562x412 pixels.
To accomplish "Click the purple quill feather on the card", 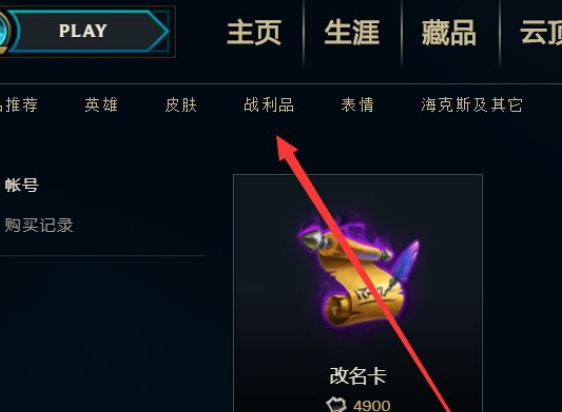I will 405,262.
